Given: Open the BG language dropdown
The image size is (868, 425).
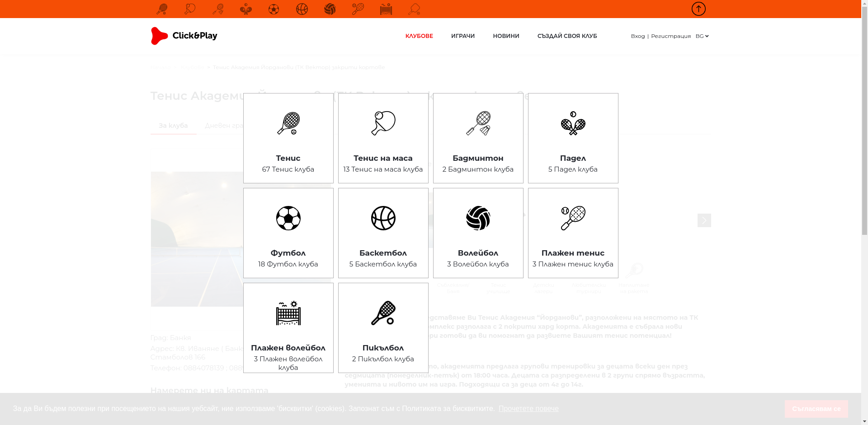Looking at the screenshot, I should 702,36.
